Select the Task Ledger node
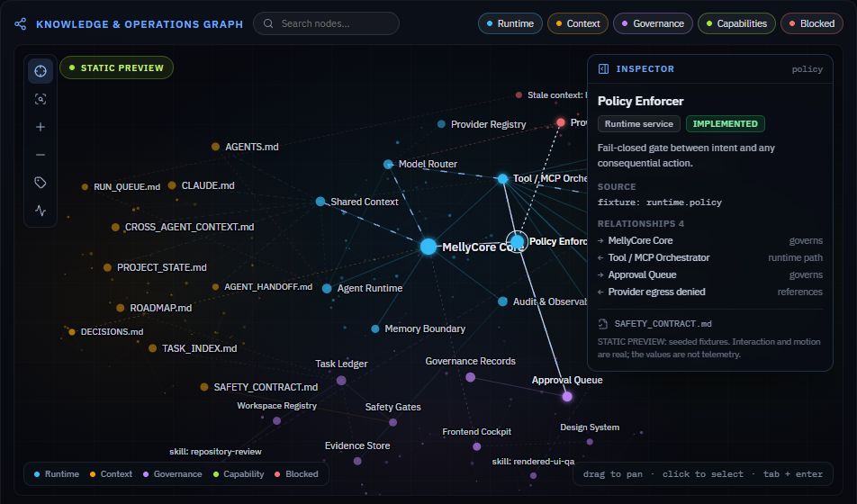857x504 pixels. (x=341, y=381)
